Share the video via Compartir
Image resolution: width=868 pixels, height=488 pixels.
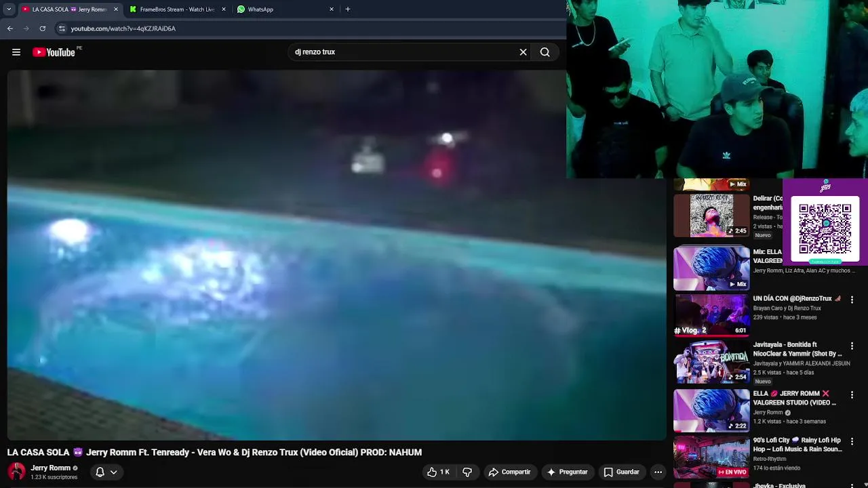[509, 472]
